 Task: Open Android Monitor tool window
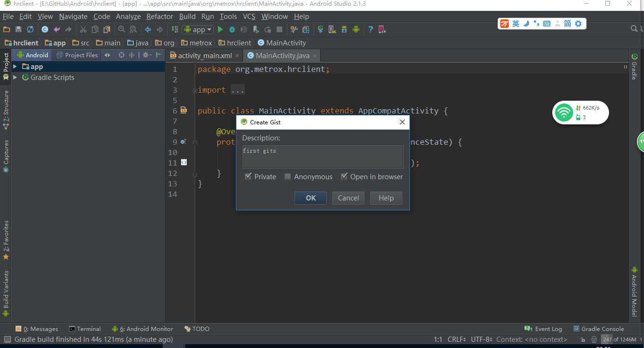[142, 329]
